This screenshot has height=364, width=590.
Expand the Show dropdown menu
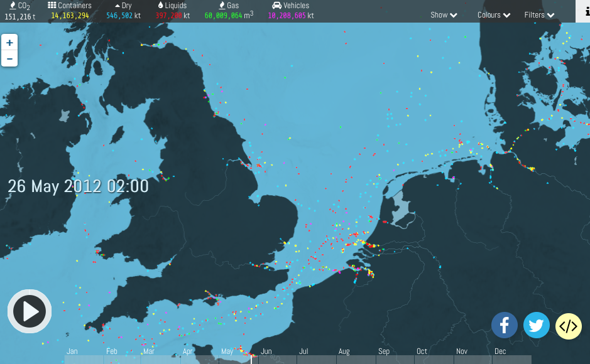[x=444, y=15]
